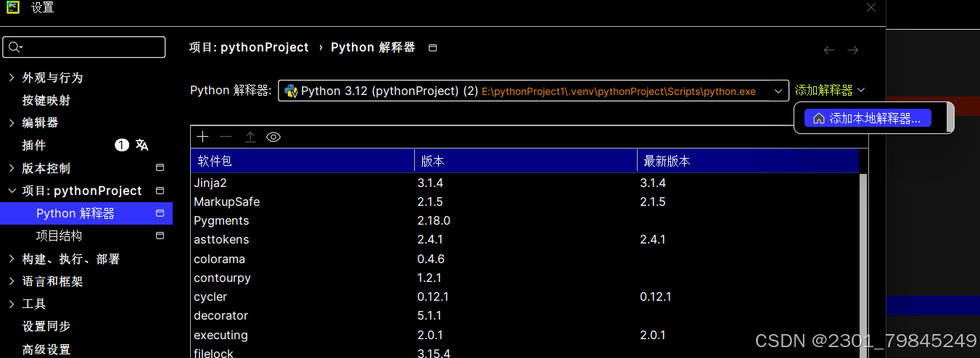Click project-level icon beside Python 解释器 in sidebar
This screenshot has height=358, width=980.
160,213
